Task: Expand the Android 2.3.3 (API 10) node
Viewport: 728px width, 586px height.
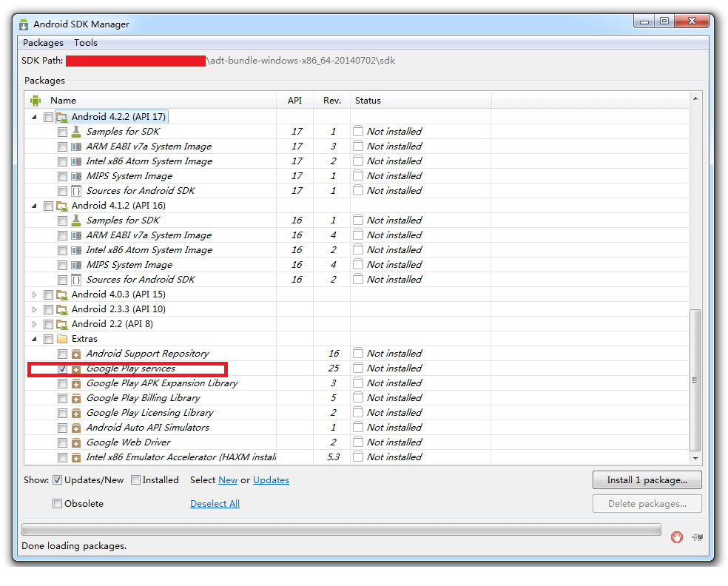Action: [x=34, y=309]
